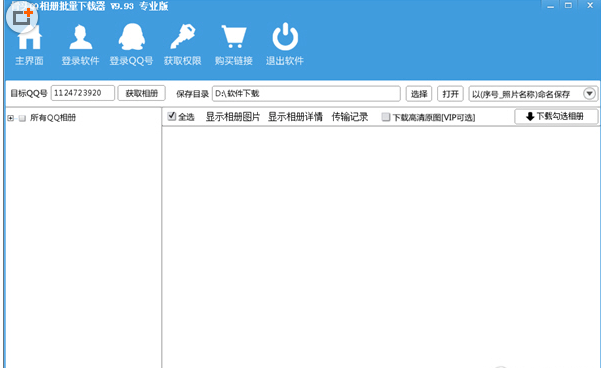601x368 pixels.
Task: Open the naming scheme dropdown arrow
Action: tap(590, 94)
